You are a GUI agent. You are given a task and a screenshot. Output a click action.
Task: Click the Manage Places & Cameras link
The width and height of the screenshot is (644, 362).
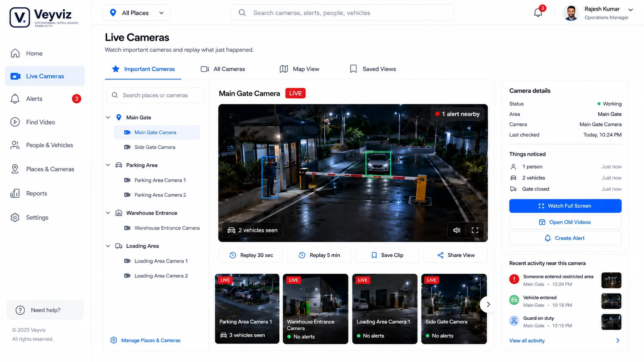click(x=151, y=340)
